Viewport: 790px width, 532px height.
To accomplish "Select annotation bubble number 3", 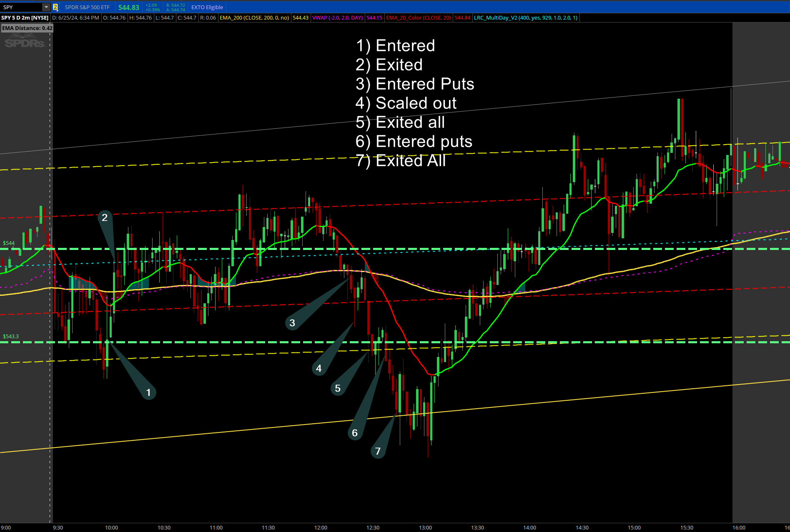I will (x=292, y=322).
